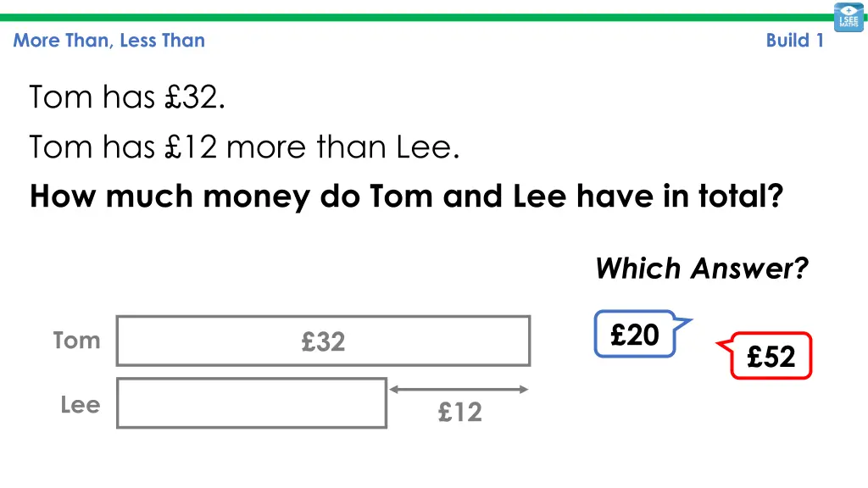
Task: Click the Which Answer? heading
Action: coord(702,269)
